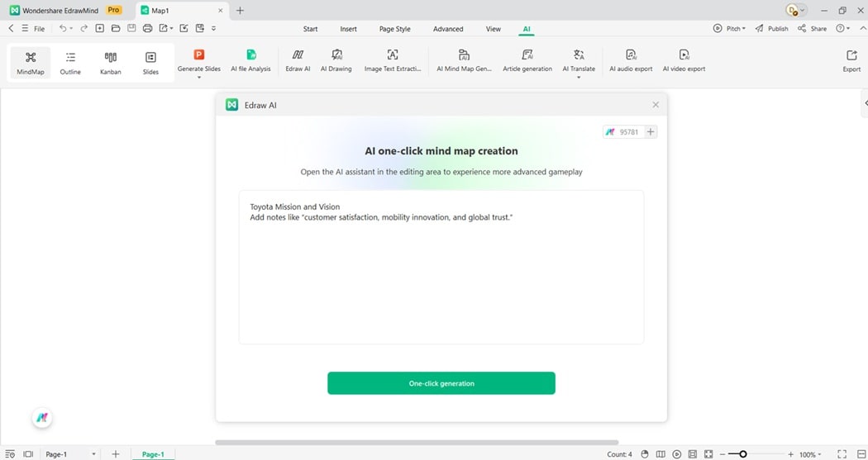
Task: Open AI video export
Action: [x=684, y=61]
